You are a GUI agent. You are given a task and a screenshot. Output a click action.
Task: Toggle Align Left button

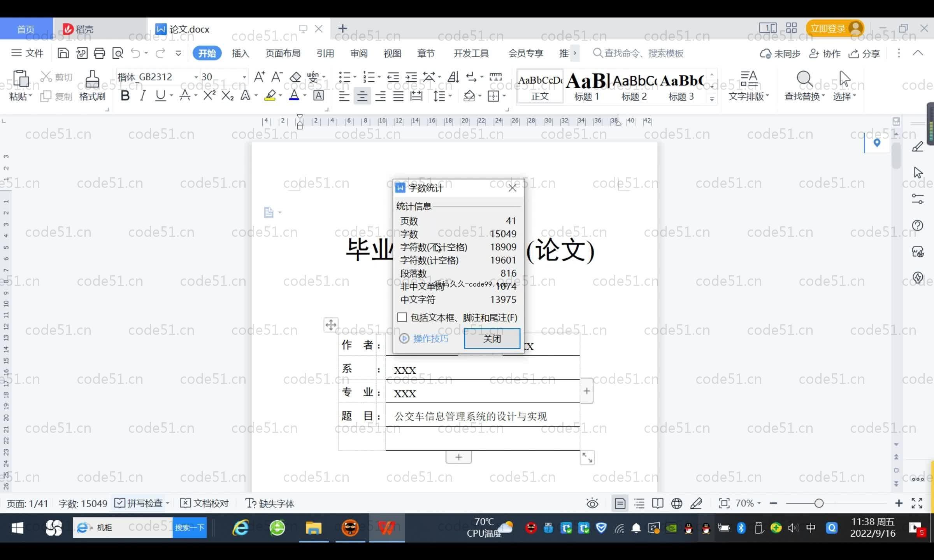tap(344, 96)
